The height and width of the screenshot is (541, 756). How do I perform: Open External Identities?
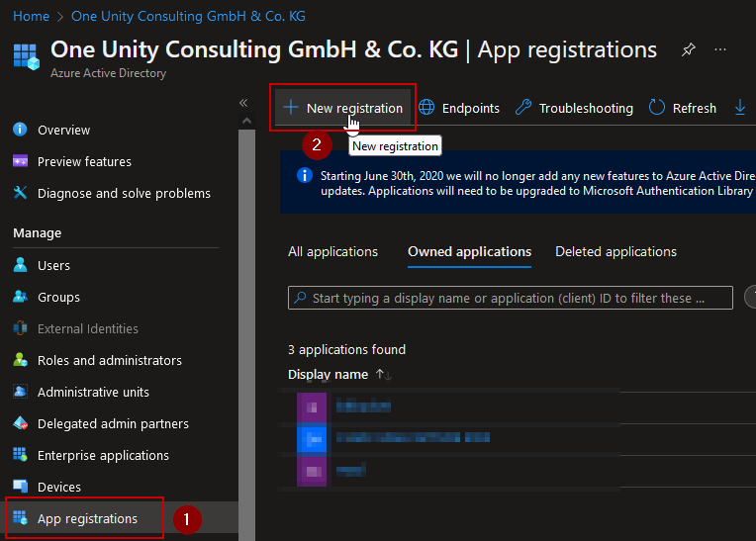pos(88,329)
